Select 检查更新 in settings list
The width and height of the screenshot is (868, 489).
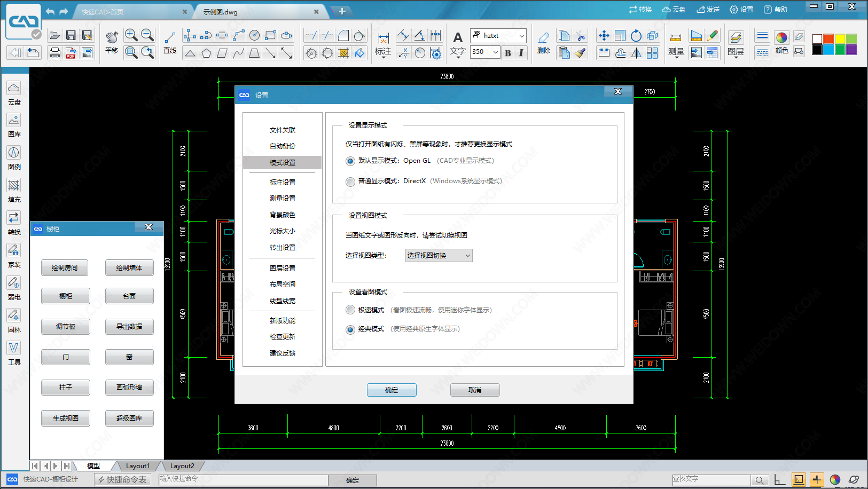[283, 337]
